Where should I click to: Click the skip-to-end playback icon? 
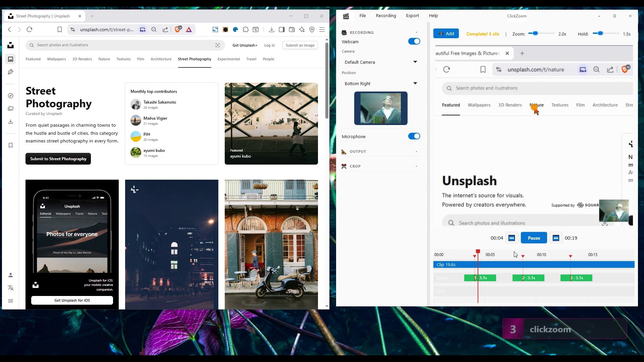556,238
